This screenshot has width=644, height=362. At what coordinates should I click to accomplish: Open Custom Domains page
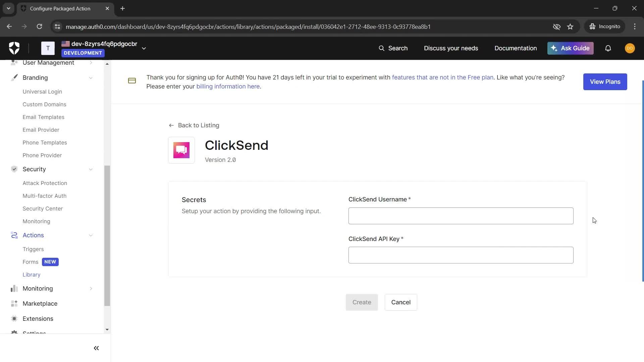(x=44, y=104)
